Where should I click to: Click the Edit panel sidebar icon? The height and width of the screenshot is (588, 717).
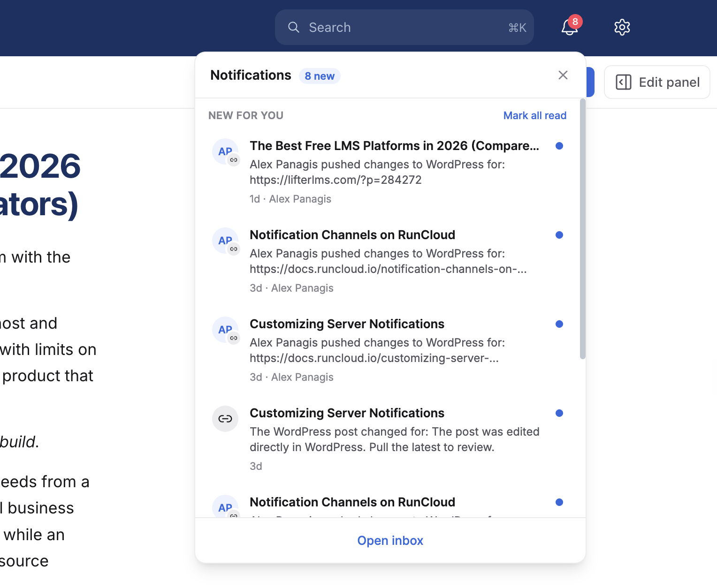pos(623,82)
